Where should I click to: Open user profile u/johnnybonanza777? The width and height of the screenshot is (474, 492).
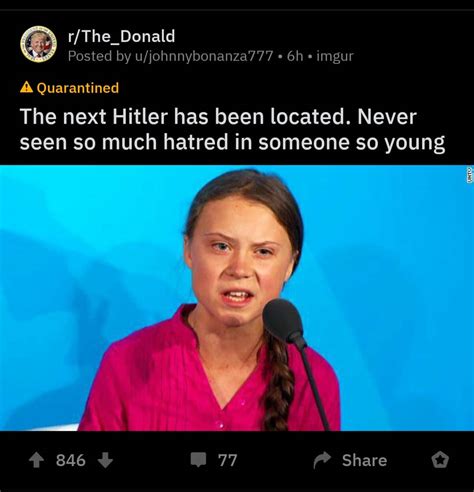tap(204, 56)
